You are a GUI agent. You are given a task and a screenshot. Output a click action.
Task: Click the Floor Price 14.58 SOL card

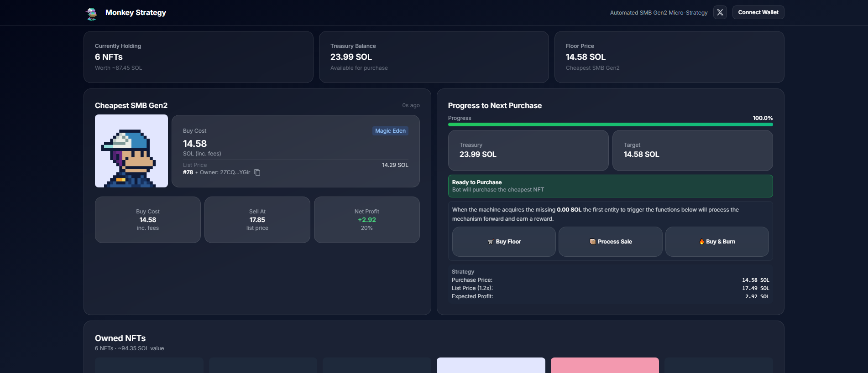tap(669, 57)
